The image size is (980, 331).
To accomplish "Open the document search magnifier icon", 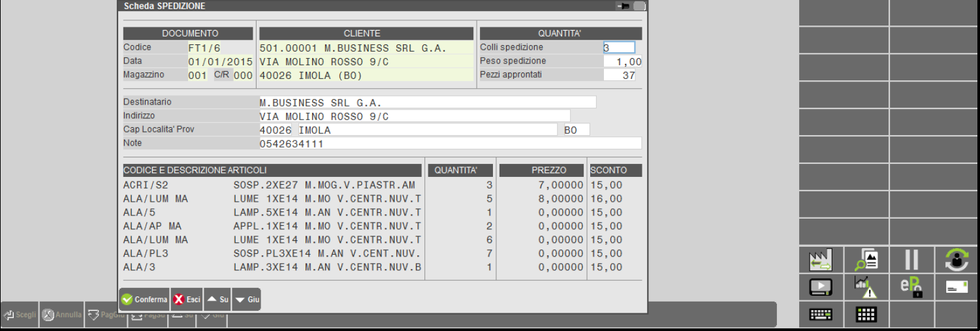I will click(866, 259).
